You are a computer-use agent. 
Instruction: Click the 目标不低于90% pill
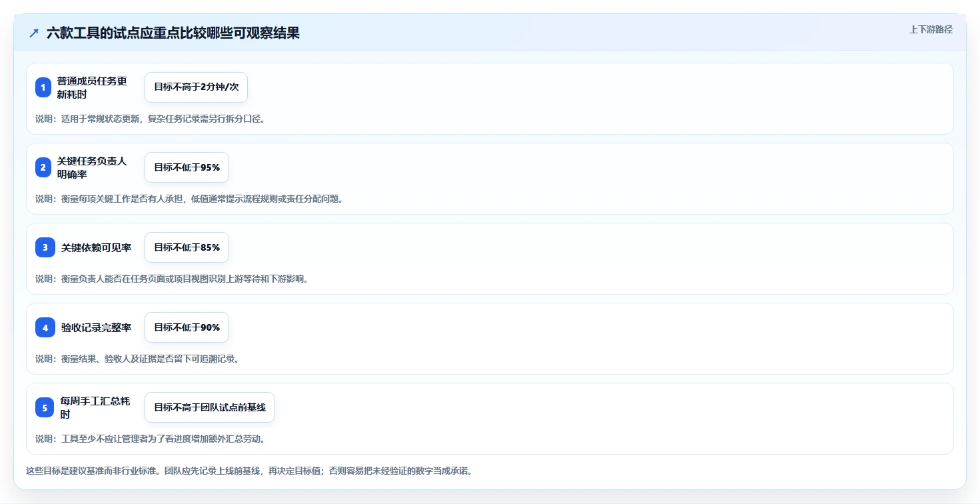pos(187,327)
